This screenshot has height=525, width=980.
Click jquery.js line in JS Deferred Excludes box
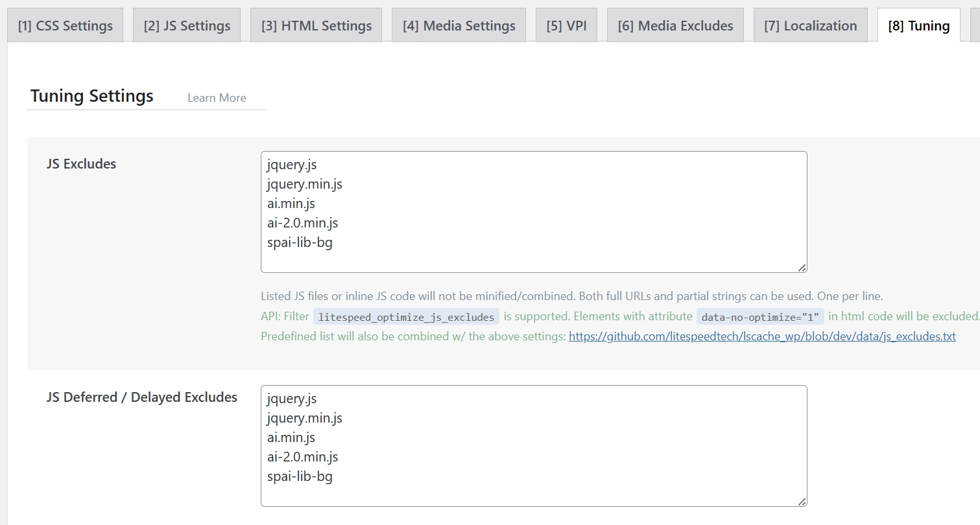[x=292, y=399]
